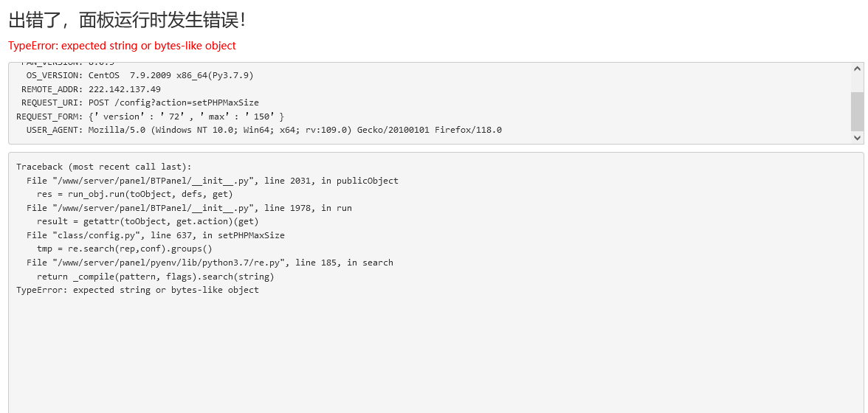Click the python3.7/re.py line 185 entry

210,263
